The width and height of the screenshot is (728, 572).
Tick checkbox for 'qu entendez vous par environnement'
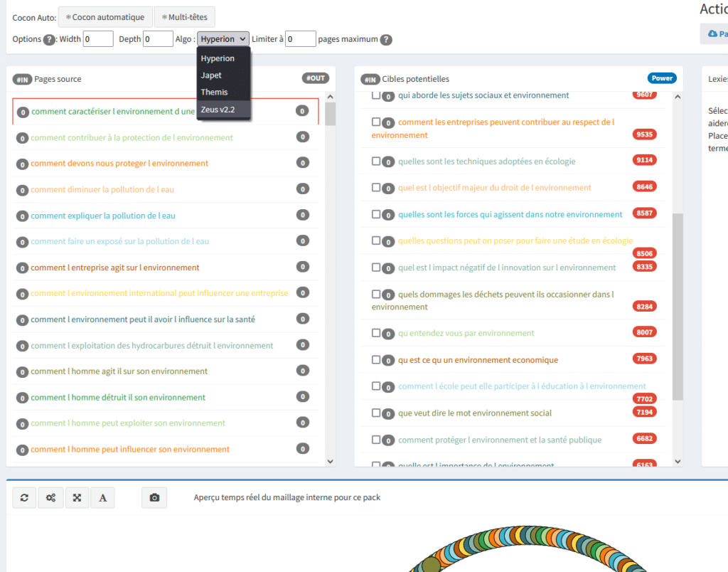tap(376, 332)
